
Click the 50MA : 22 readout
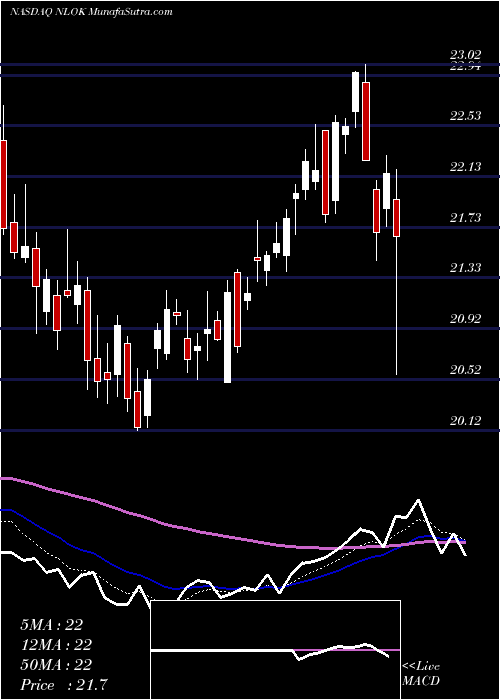pos(56,665)
